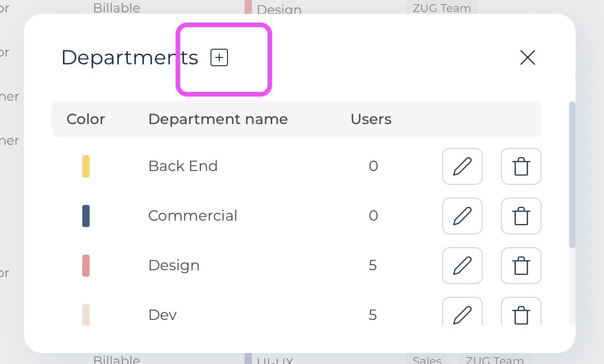Screen dimensions: 604x364
Task: Click the add department plus icon
Action: [x=219, y=58]
